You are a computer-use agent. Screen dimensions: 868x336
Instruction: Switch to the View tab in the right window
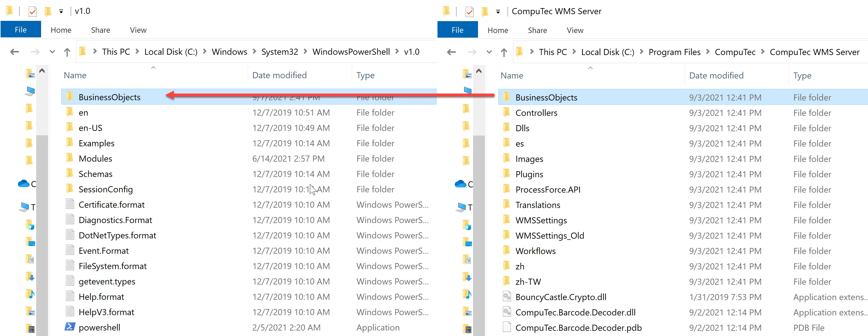point(575,30)
